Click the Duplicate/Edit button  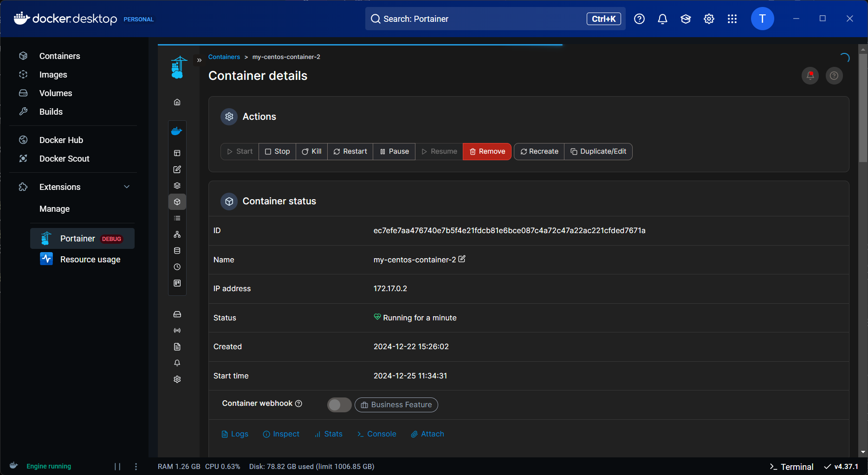tap(598, 152)
